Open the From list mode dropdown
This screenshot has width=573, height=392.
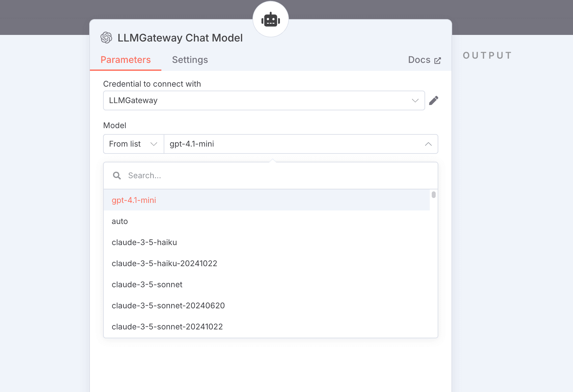click(x=133, y=144)
